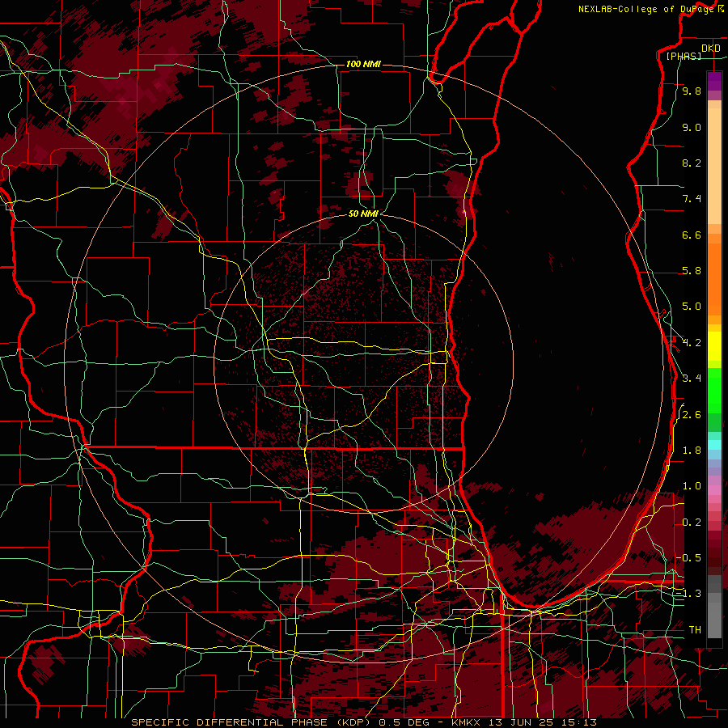Click the 50 NMI range ring label
Image resolution: width=728 pixels, height=728 pixels.
(x=363, y=214)
